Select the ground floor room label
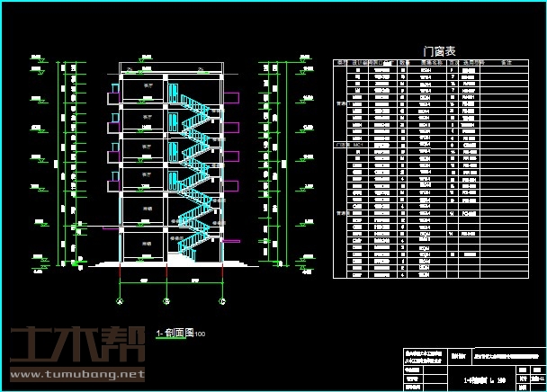 point(148,242)
